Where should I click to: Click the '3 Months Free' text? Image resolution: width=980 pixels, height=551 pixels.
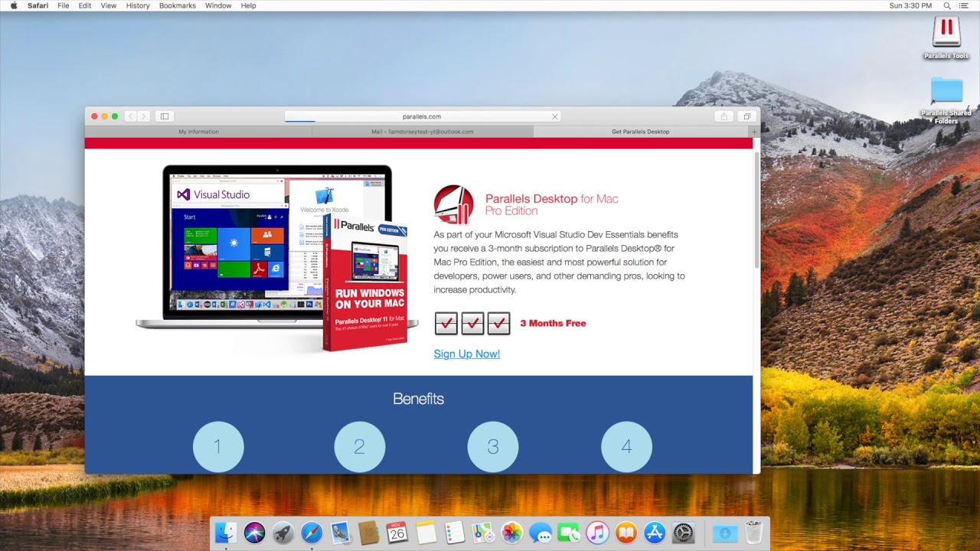click(553, 323)
